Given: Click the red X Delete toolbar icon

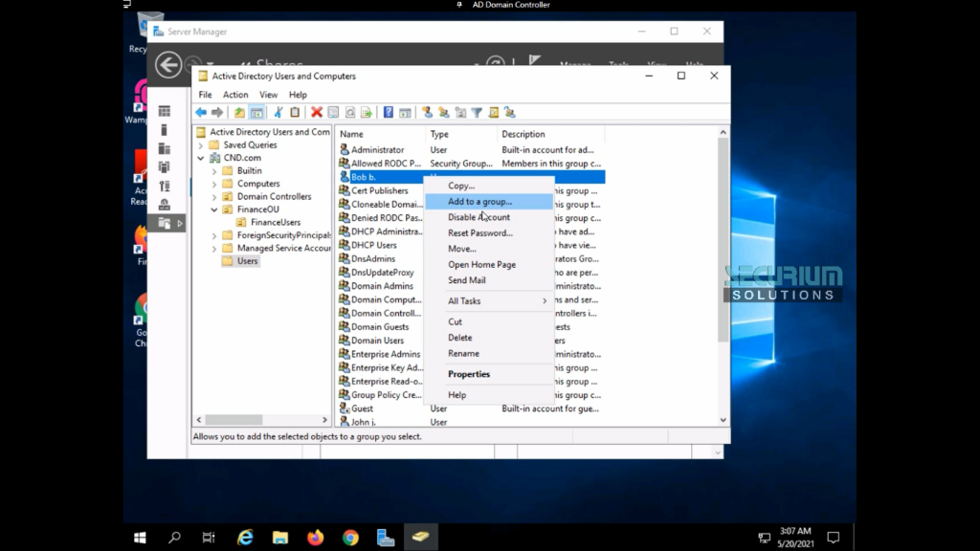Looking at the screenshot, I should point(317,113).
